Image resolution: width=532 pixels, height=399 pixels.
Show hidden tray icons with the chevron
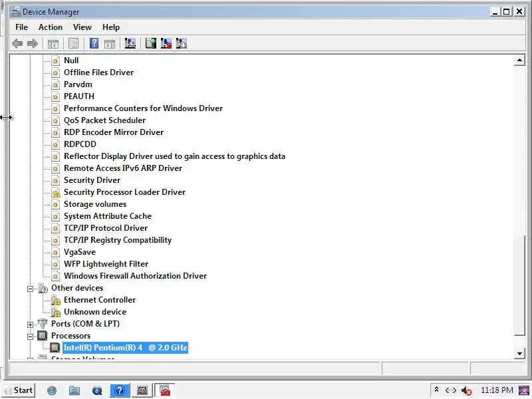[437, 390]
